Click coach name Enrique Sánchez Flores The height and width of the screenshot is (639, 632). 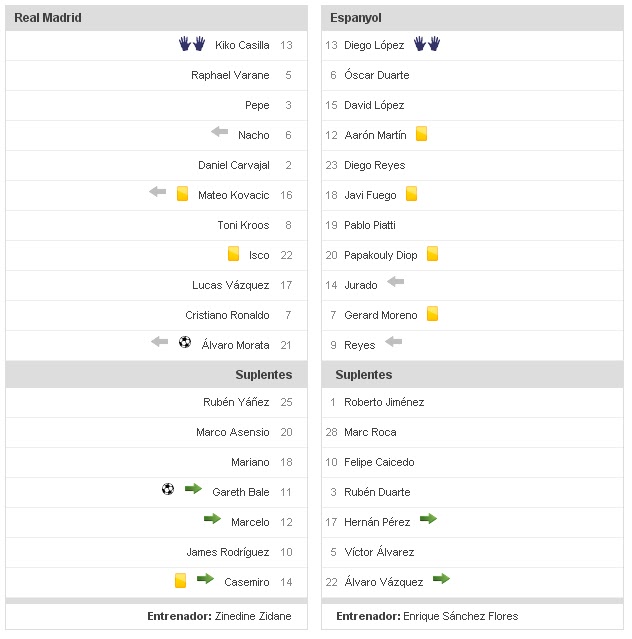click(460, 616)
